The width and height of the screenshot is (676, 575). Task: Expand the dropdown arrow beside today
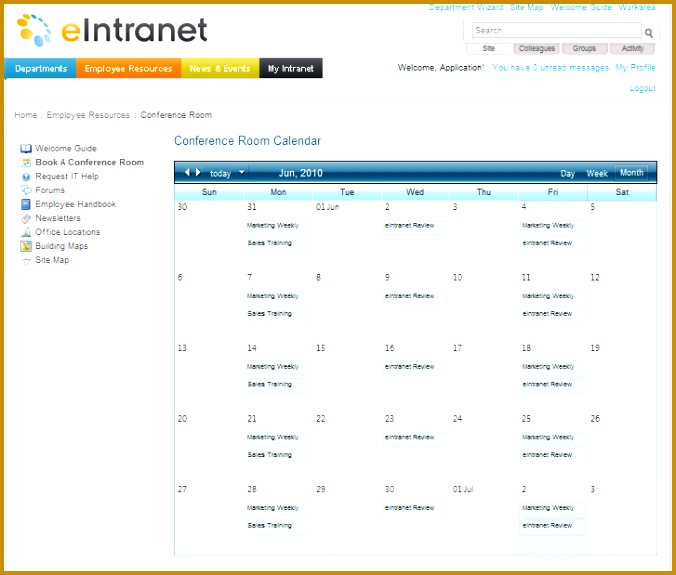(x=242, y=172)
